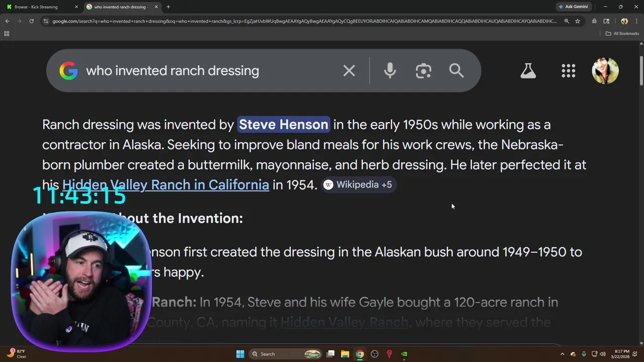Screen dimensions: 644x362
Task: Click the highlighted Steve Henson name
Action: [283, 124]
